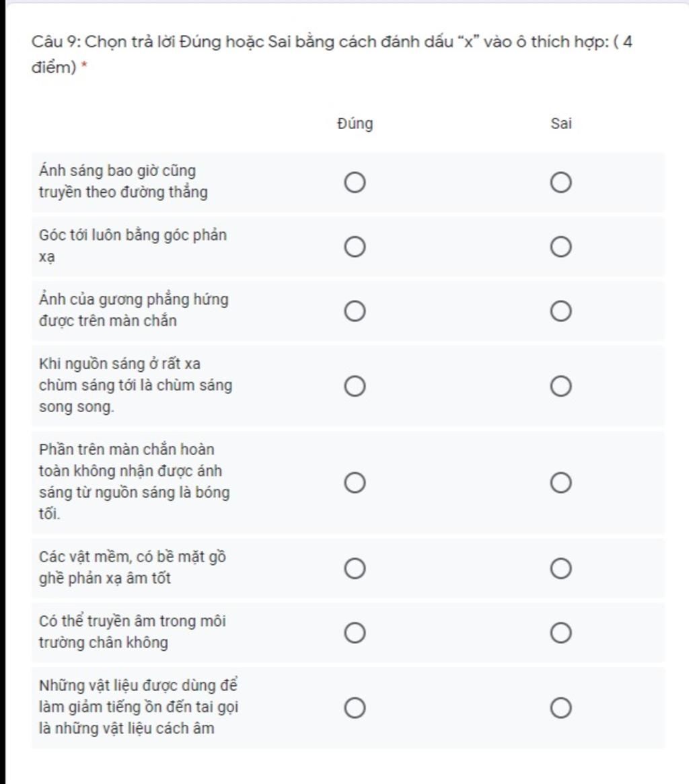This screenshot has height=784, width=689.
Task: Choose Đúng for 'Ảnh của gương phẳng hứng được trên màn chắn'
Action: tap(355, 311)
